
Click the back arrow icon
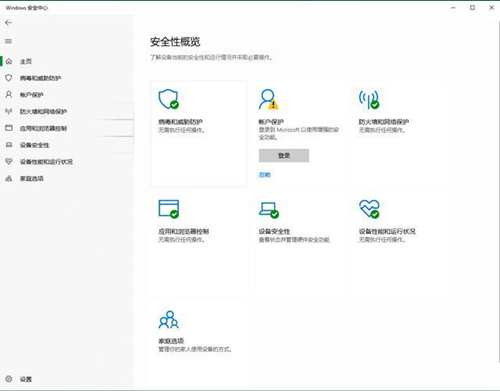point(9,23)
